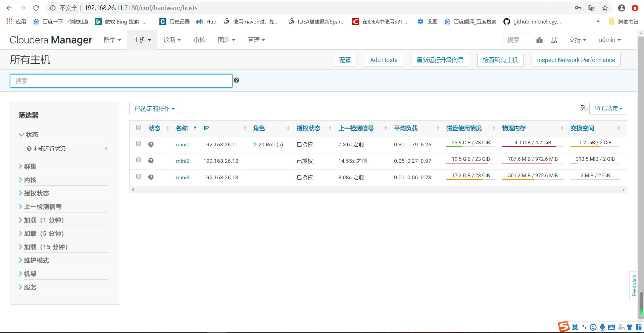
Task: Expand the 内核 filter section
Action: pyautogui.click(x=28, y=180)
